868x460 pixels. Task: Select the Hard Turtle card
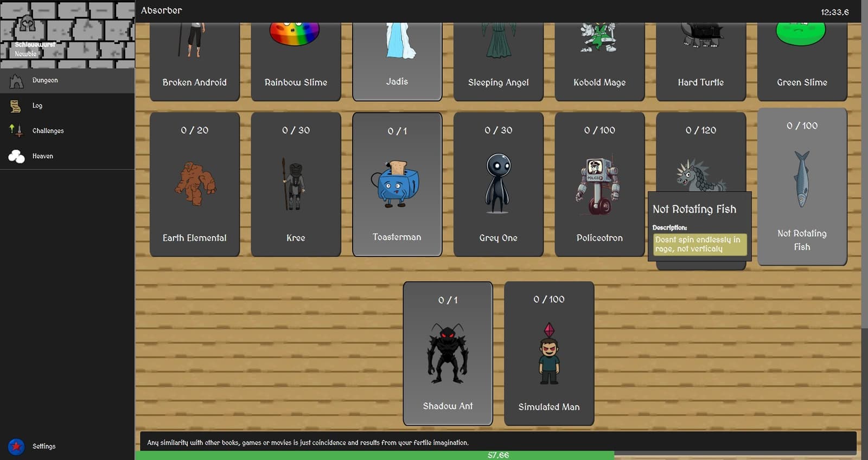point(701,62)
